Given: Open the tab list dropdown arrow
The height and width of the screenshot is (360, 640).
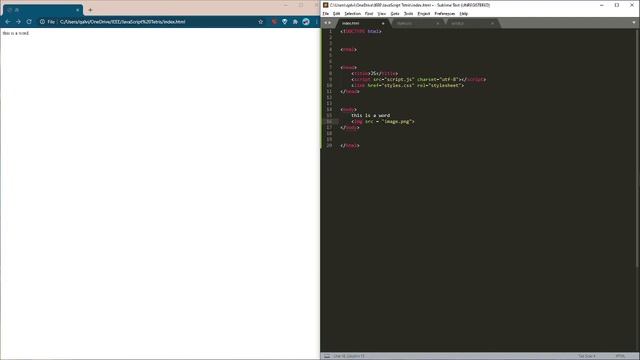Looking at the screenshot, I should 633,23.
